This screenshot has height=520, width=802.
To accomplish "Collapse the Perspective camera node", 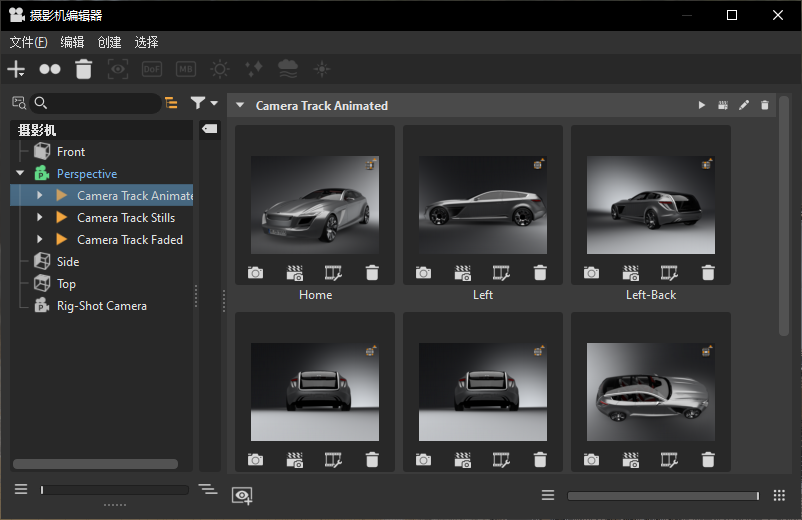I will [20, 173].
